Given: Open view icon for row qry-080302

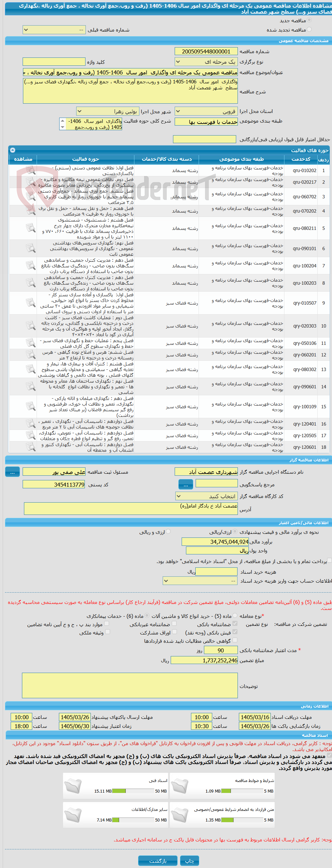Looking at the screenshot, I should (31, 370).
